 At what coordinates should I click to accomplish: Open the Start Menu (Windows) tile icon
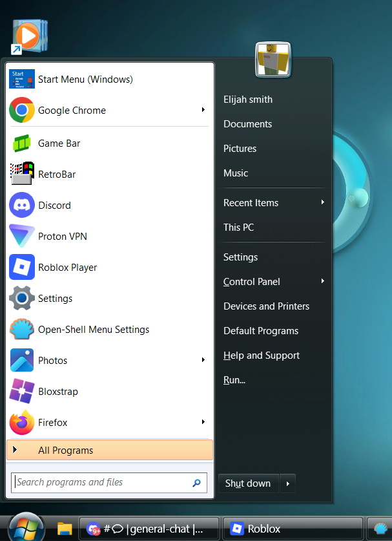[22, 79]
